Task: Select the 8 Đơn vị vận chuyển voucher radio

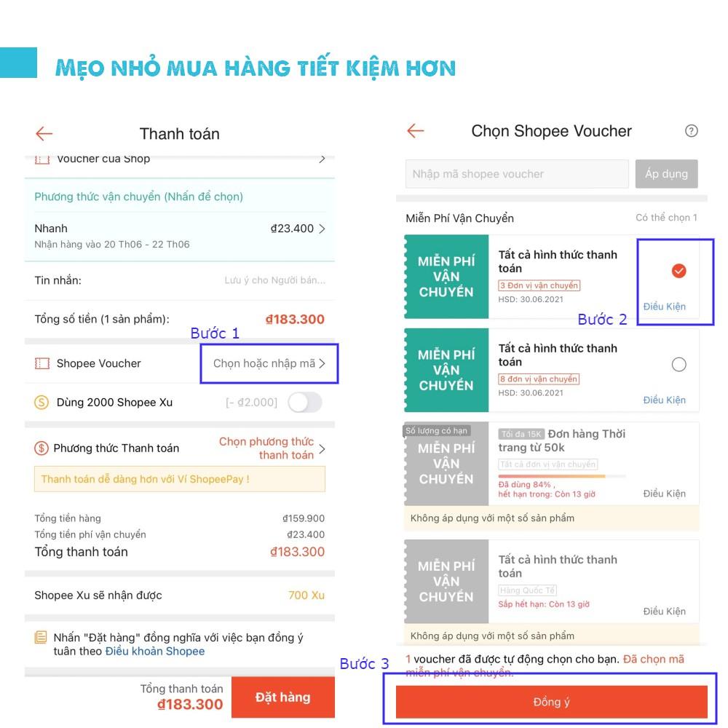Action: point(678,365)
